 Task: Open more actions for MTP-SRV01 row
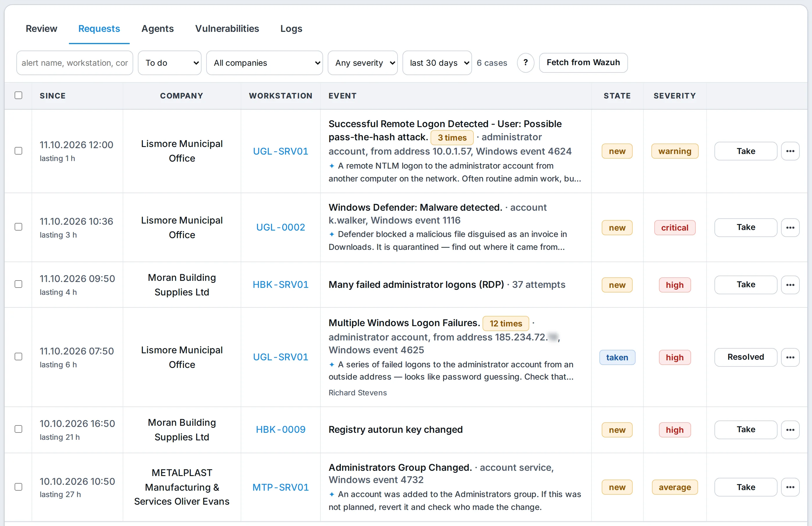[790, 487]
